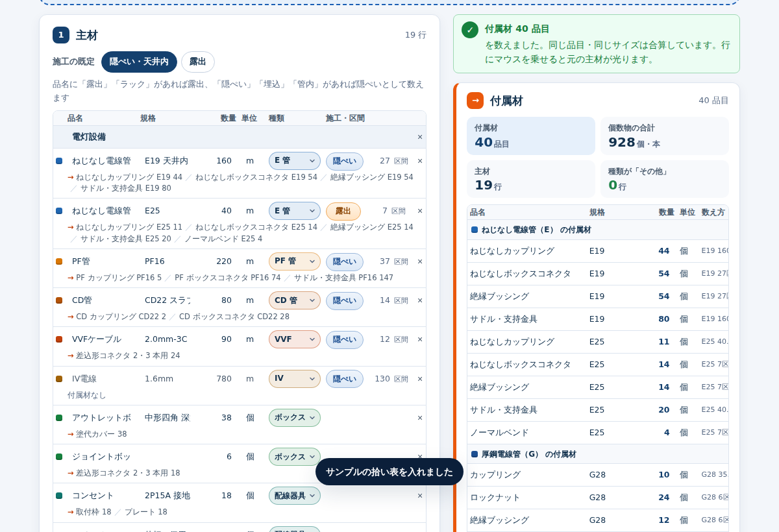The width and height of the screenshot is (779, 532).
Task: Click the サドル・支持金具 E19 accessory row
Action: (598, 319)
